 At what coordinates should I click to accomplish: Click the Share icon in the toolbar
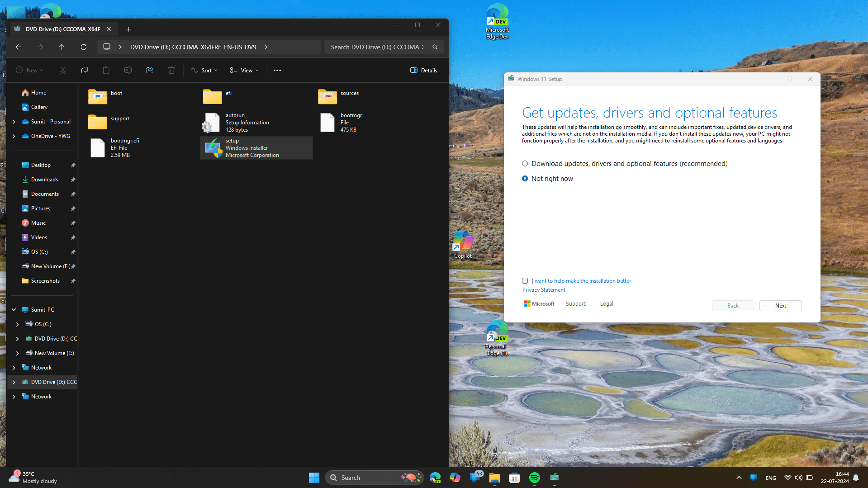tap(149, 70)
